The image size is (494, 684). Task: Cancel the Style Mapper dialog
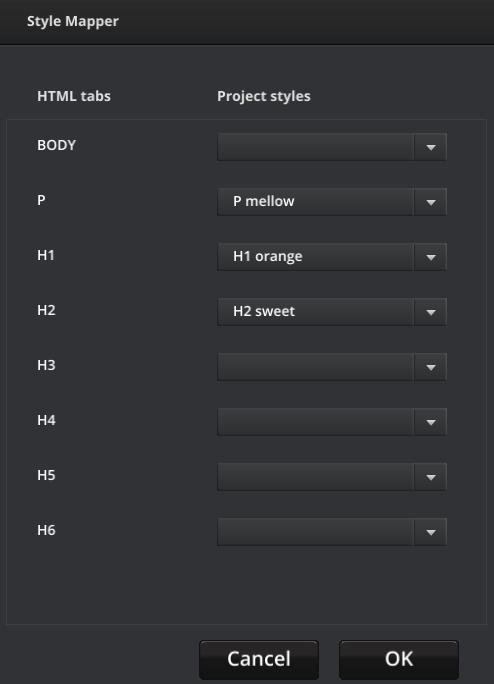pyautogui.click(x=259, y=659)
